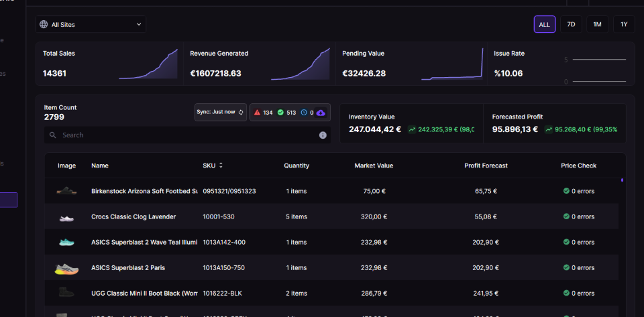The width and height of the screenshot is (644, 317).
Task: Click the table's vertical scrollbar thumb
Action: click(623, 180)
